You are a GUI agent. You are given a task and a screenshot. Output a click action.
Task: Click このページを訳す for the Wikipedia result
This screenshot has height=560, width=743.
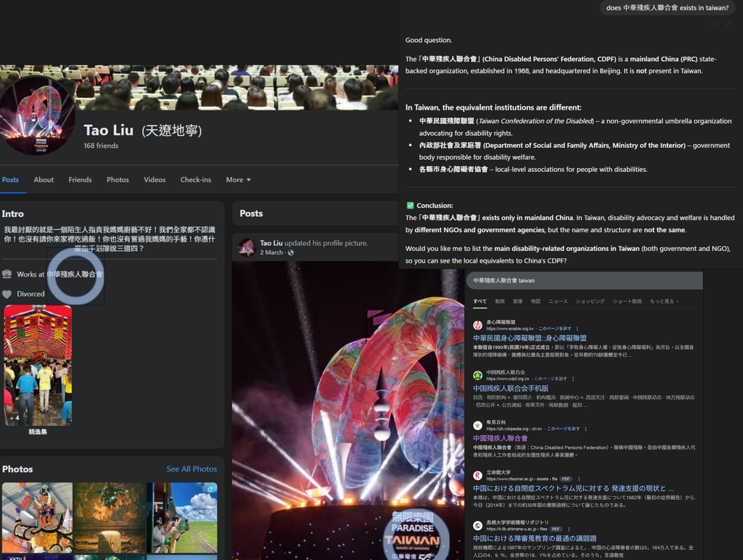click(x=563, y=429)
